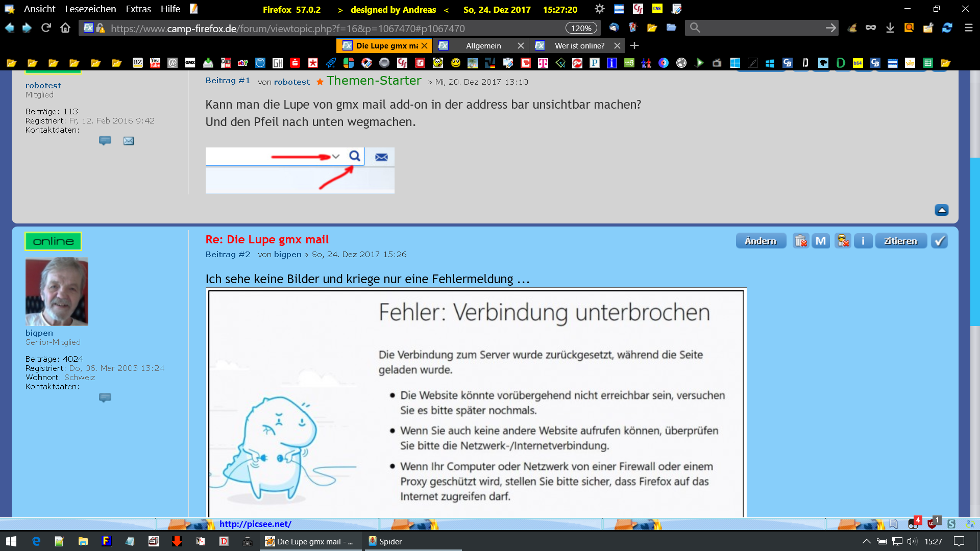Open the Firefox downloads arrow icon
This screenshot has width=980, height=551.
point(890,28)
